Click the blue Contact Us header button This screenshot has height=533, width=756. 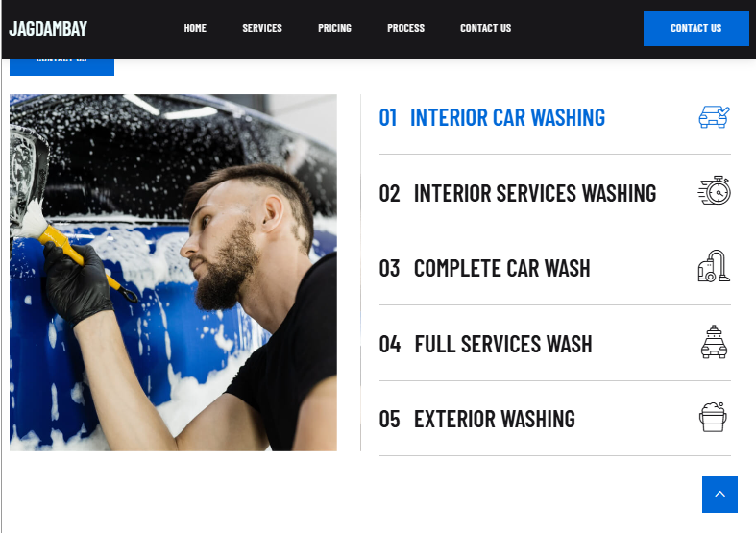click(695, 29)
